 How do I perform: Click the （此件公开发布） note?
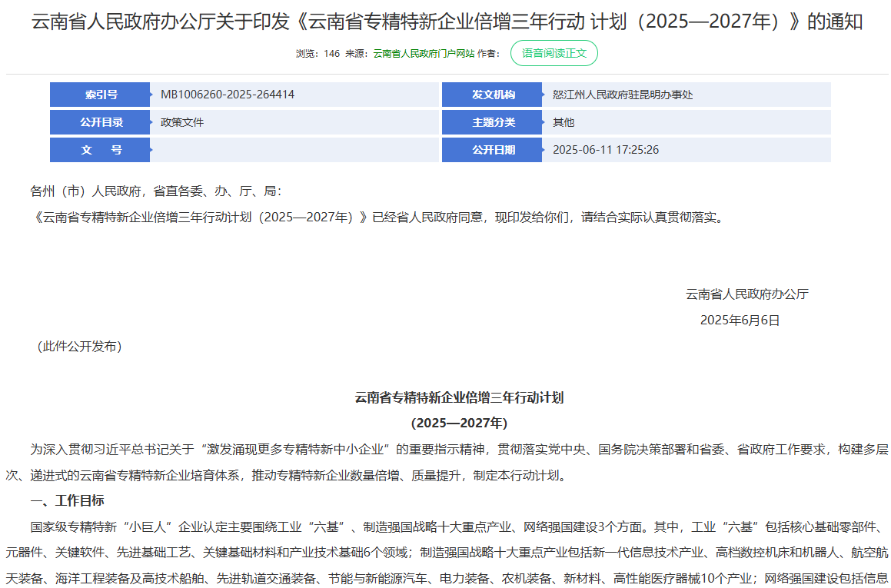click(79, 346)
